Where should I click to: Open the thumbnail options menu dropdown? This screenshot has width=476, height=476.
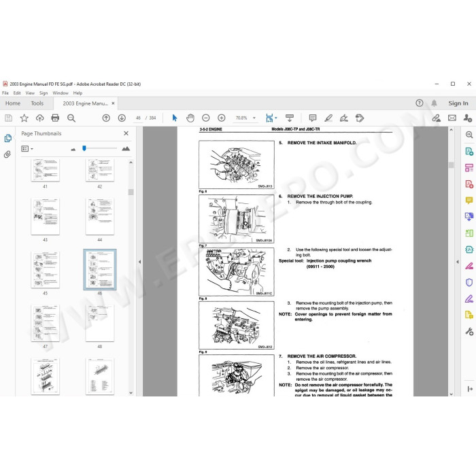[x=27, y=149]
